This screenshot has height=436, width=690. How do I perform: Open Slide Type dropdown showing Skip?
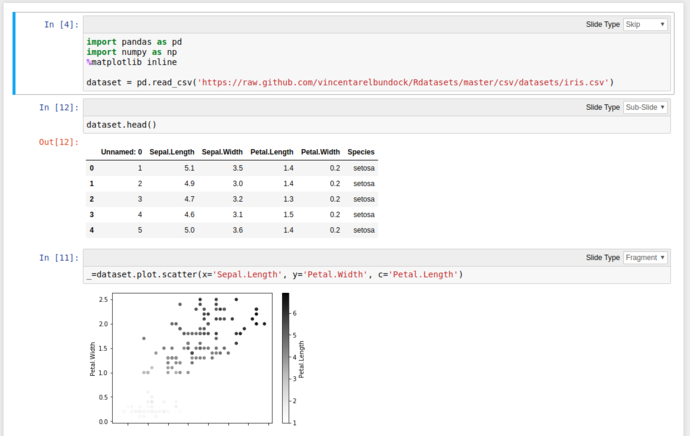click(645, 24)
